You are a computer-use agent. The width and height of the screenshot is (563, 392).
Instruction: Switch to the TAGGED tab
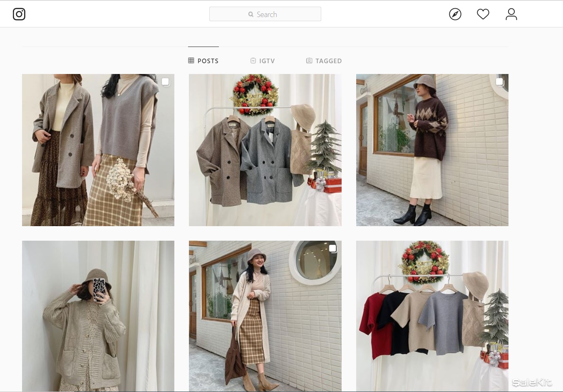tap(329, 61)
